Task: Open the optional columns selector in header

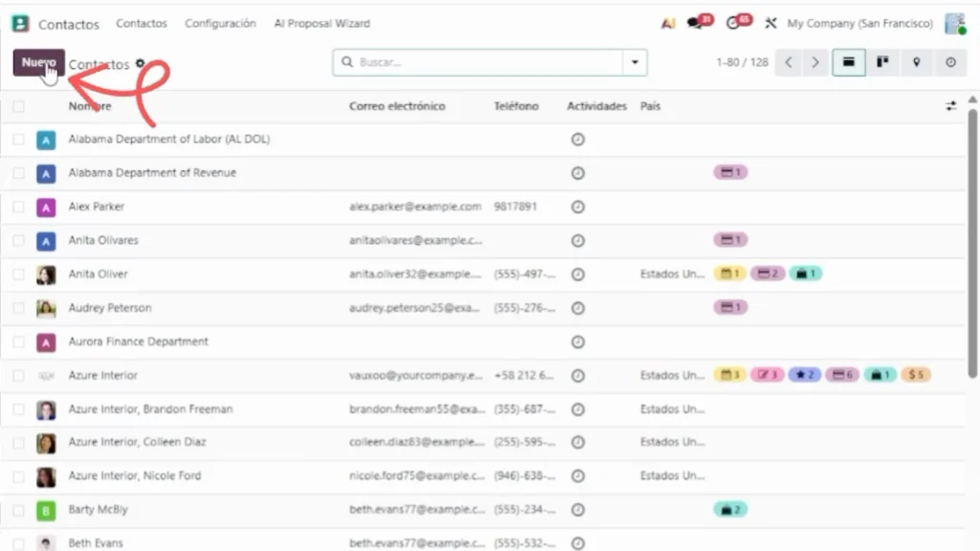Action: [x=950, y=106]
